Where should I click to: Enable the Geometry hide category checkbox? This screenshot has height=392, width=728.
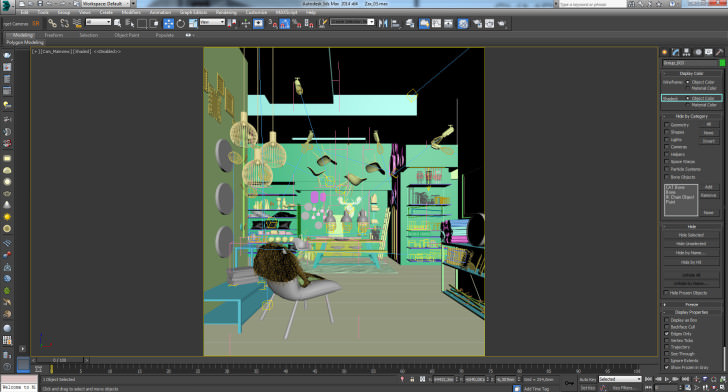tap(667, 125)
